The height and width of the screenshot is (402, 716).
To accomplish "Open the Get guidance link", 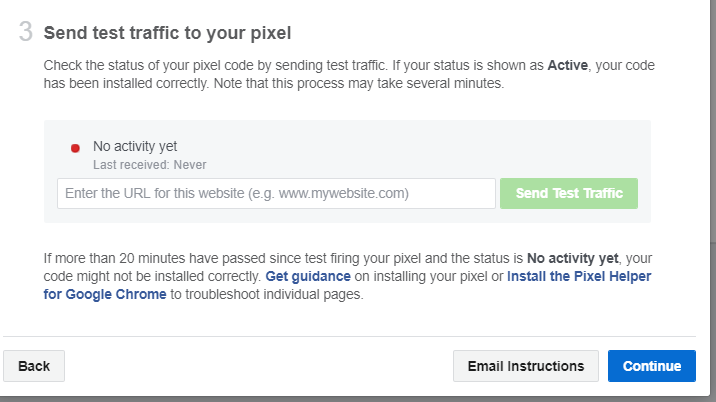I will [307, 275].
